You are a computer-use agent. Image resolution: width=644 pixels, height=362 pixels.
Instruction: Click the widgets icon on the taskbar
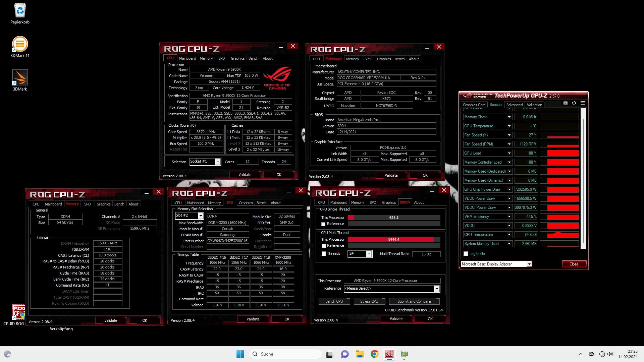(x=7, y=354)
